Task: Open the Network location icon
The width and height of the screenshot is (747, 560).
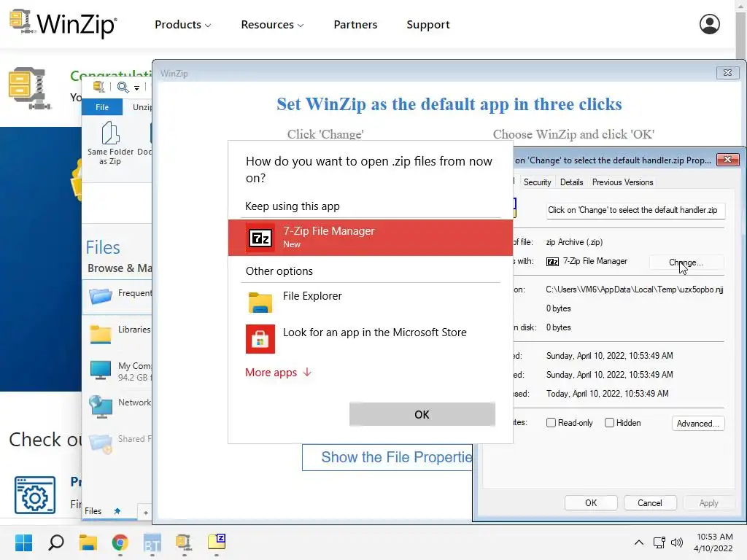Action: point(101,407)
